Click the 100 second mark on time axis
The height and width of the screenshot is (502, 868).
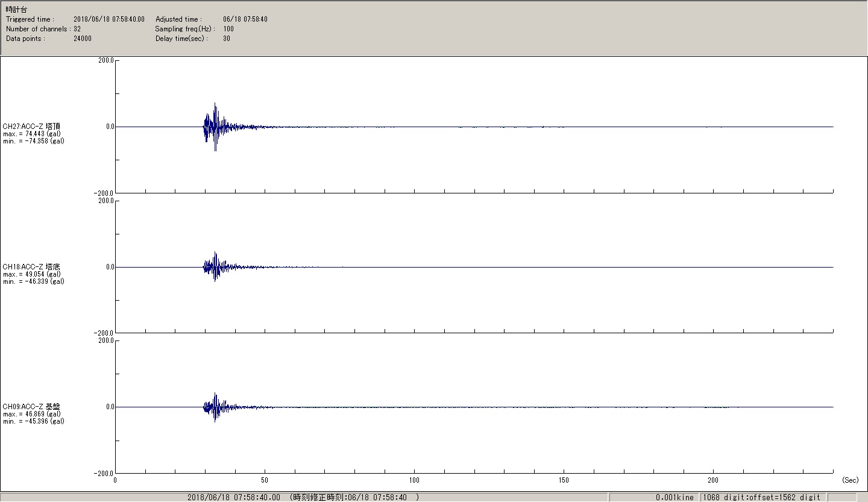pyautogui.click(x=414, y=480)
